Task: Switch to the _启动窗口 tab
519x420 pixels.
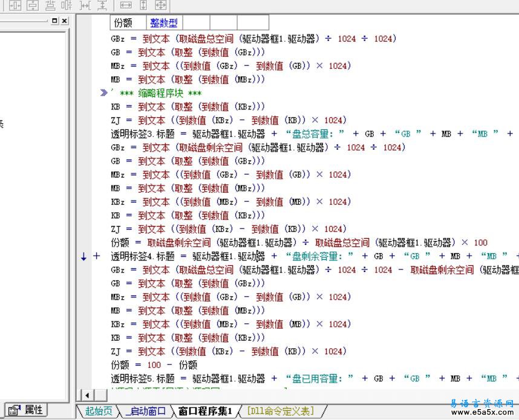Action: [146, 411]
